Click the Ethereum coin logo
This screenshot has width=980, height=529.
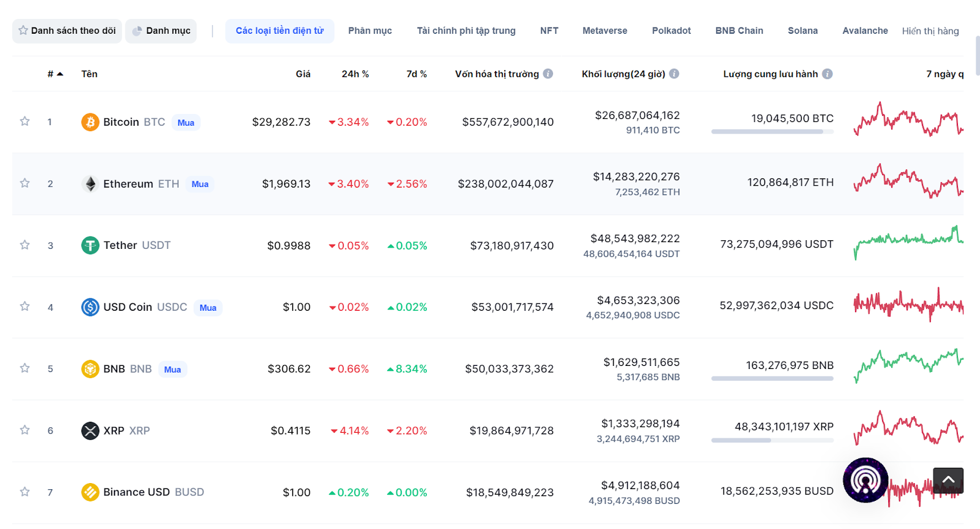click(90, 184)
